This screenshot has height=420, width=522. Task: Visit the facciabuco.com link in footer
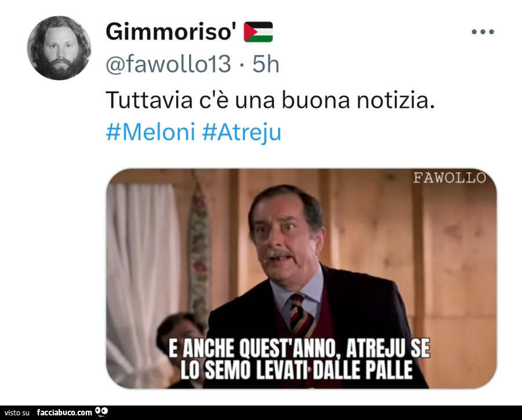64,412
